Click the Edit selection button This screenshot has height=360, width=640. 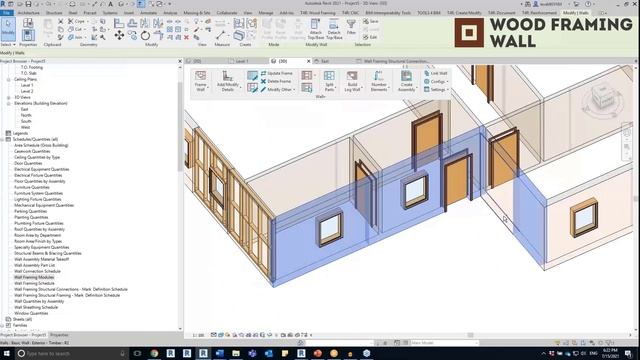pos(370,37)
